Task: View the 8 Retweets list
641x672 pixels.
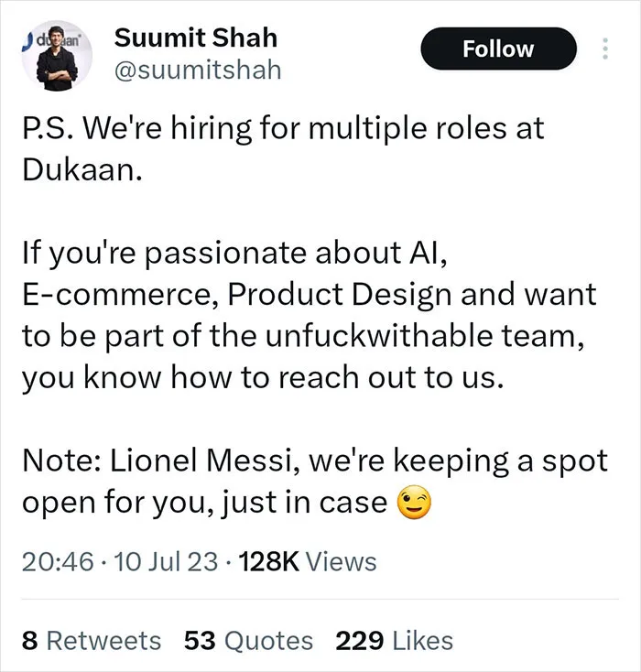Action: tap(92, 641)
